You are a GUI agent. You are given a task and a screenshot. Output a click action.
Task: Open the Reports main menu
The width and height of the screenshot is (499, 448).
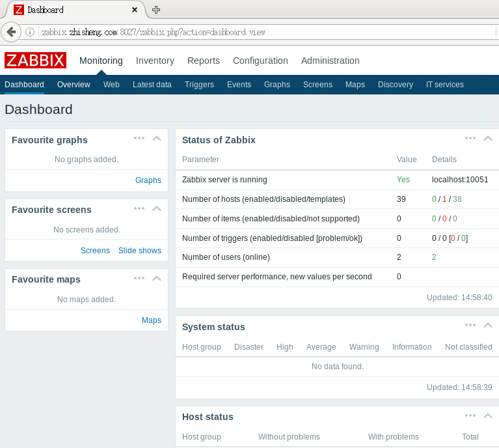tap(204, 61)
